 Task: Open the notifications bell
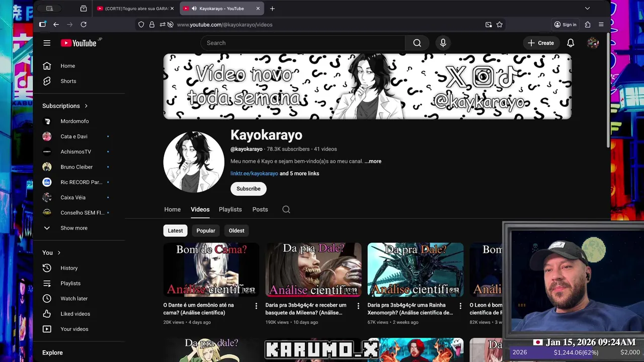(571, 43)
